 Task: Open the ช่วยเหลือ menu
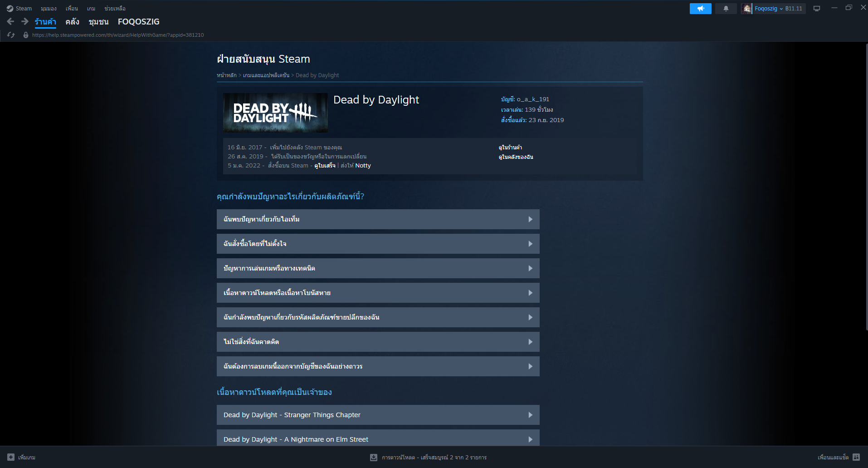[115, 9]
